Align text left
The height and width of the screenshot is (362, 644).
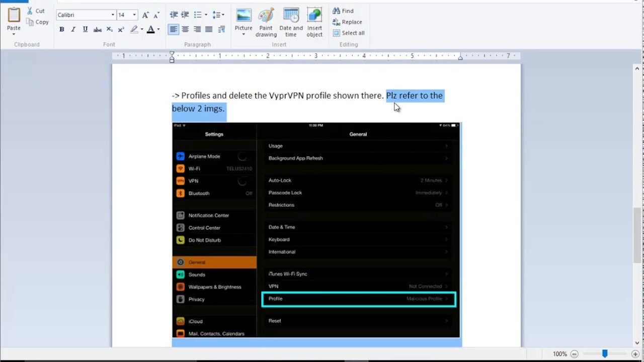[174, 30]
